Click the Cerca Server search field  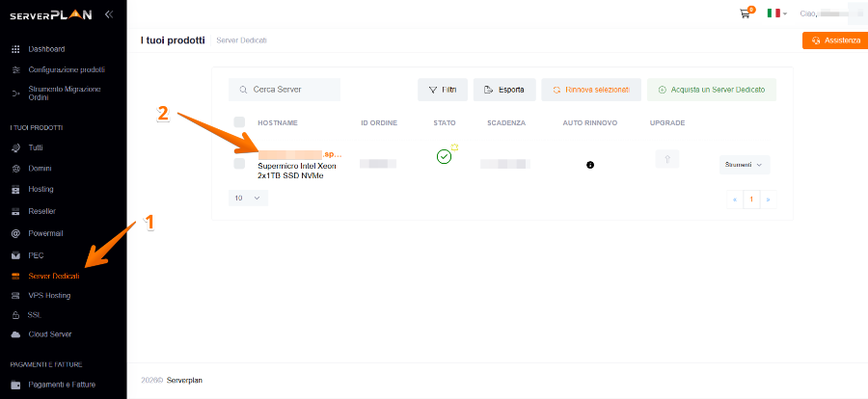coord(285,90)
